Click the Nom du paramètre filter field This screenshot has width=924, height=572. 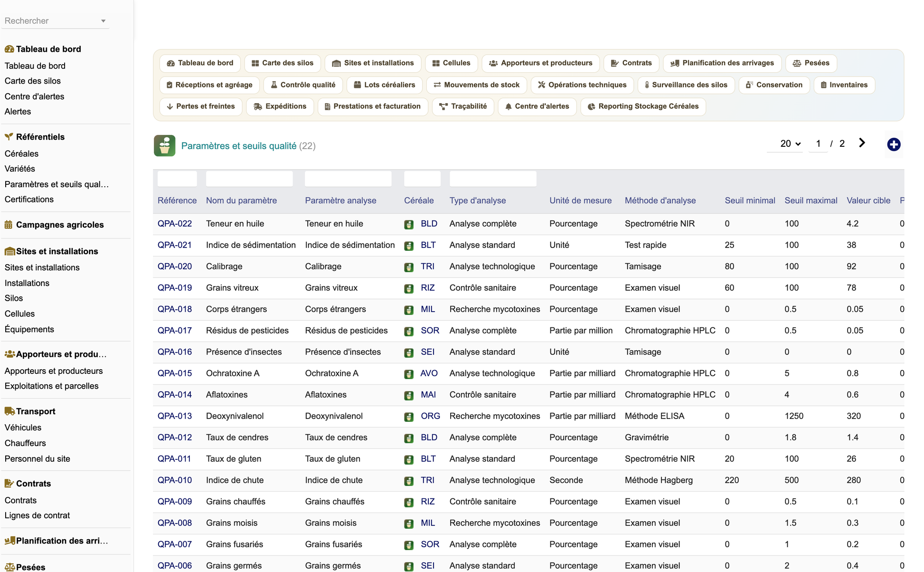[x=249, y=179]
